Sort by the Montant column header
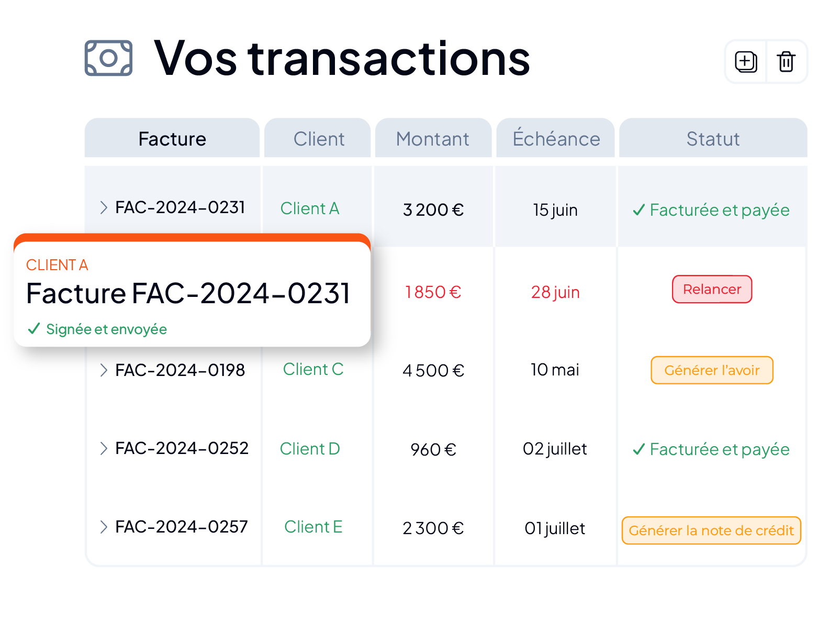Viewport: 840px width, 620px height. (x=433, y=138)
